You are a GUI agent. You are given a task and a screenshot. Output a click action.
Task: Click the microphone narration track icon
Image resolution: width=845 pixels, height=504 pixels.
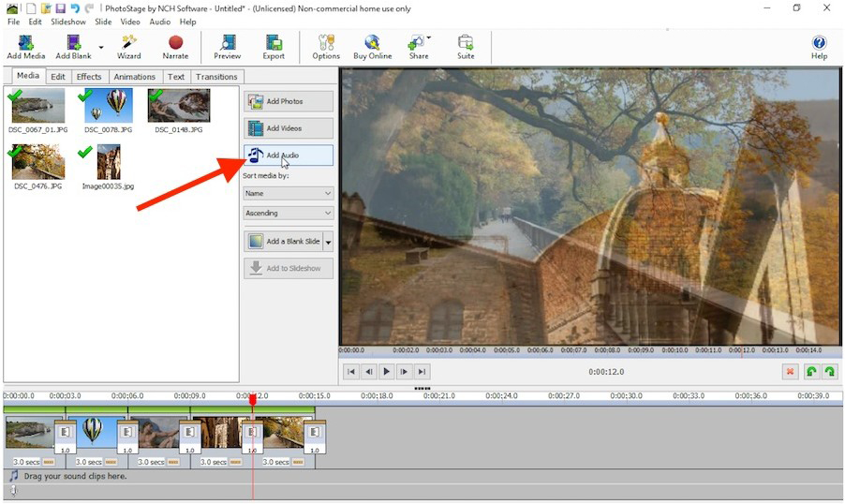point(13,491)
